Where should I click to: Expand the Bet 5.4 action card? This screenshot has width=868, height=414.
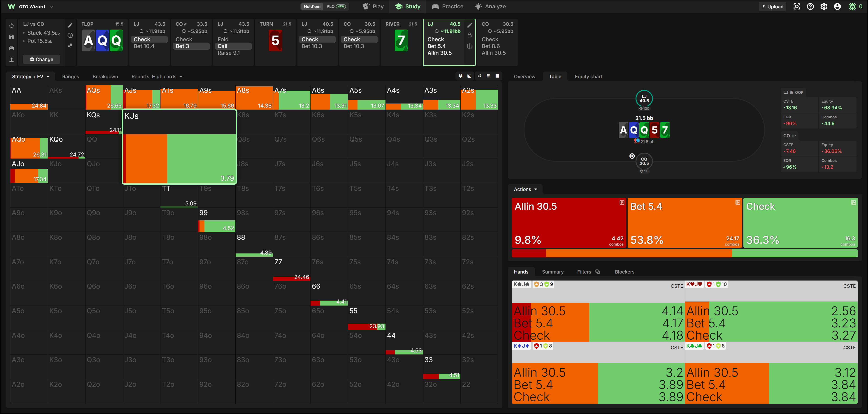[738, 203]
